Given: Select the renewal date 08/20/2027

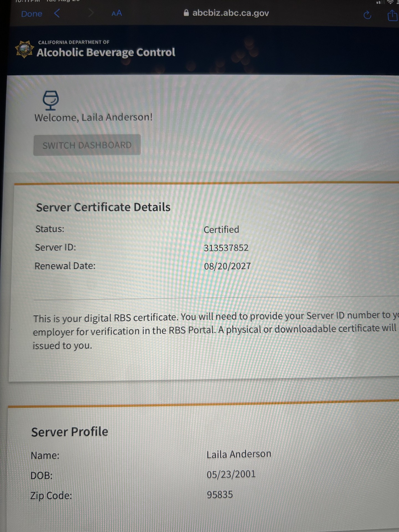Looking at the screenshot, I should tap(227, 266).
